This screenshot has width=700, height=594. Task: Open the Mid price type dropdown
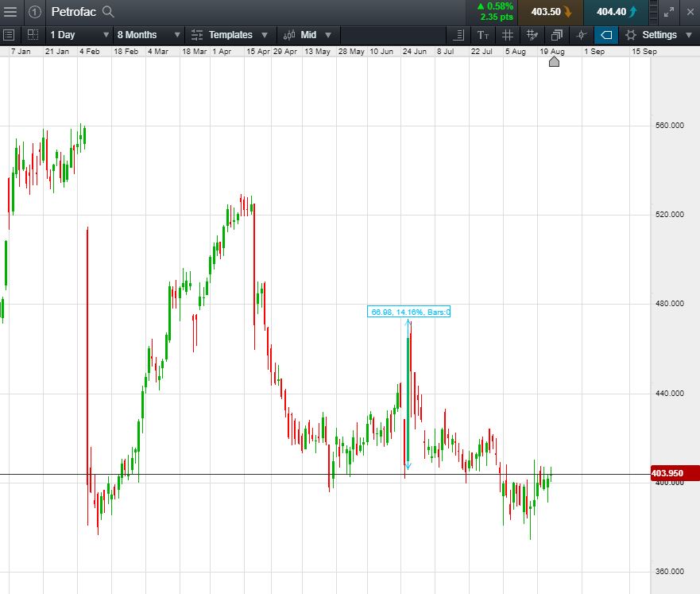[308, 35]
